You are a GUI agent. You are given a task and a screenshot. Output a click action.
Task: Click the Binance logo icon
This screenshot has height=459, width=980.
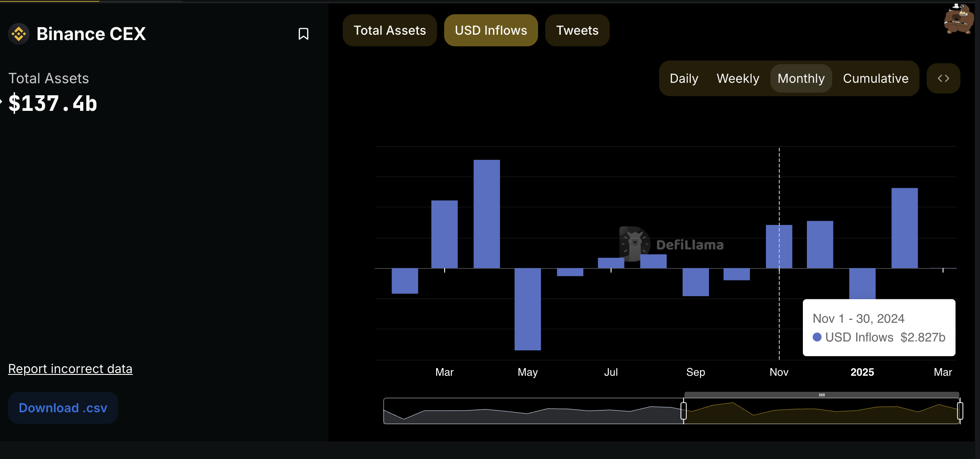[x=19, y=33]
